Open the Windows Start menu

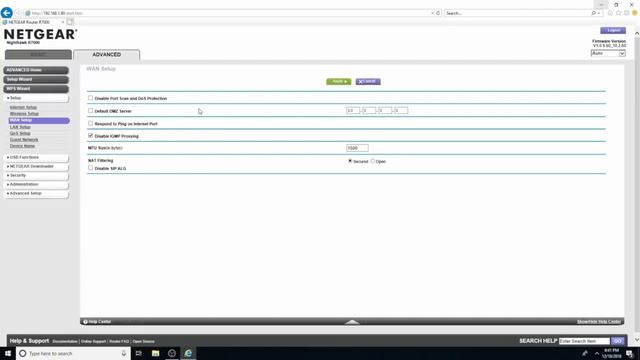(x=8, y=353)
